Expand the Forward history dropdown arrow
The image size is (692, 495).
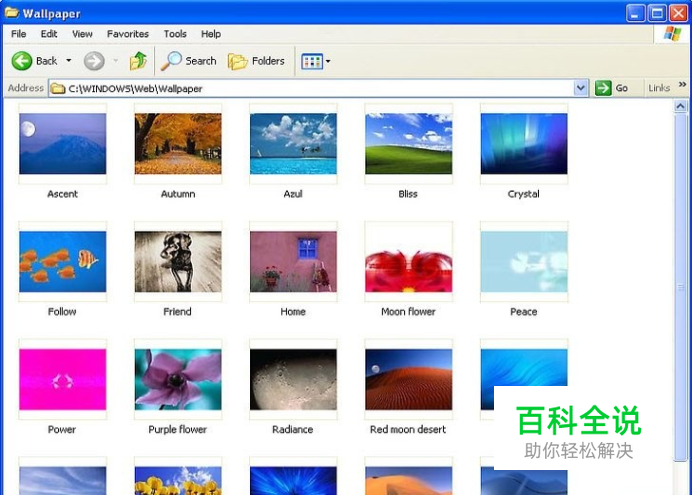[116, 60]
